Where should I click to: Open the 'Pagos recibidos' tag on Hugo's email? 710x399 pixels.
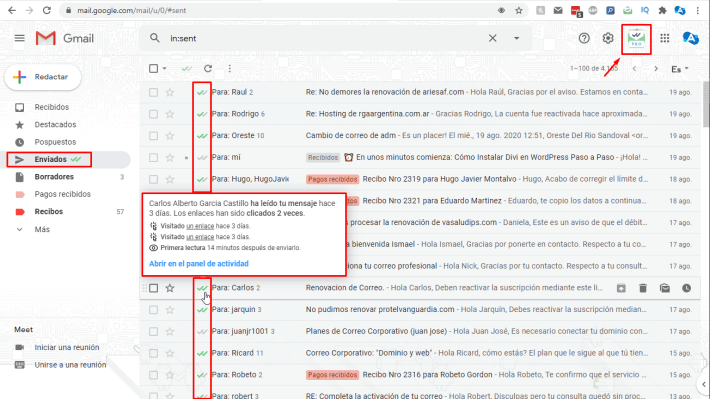[x=332, y=179]
